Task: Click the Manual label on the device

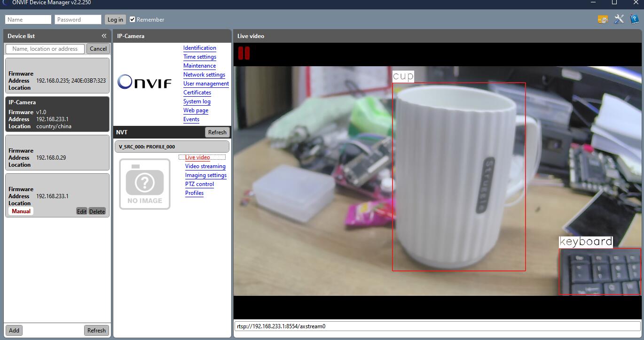Action: [x=21, y=211]
